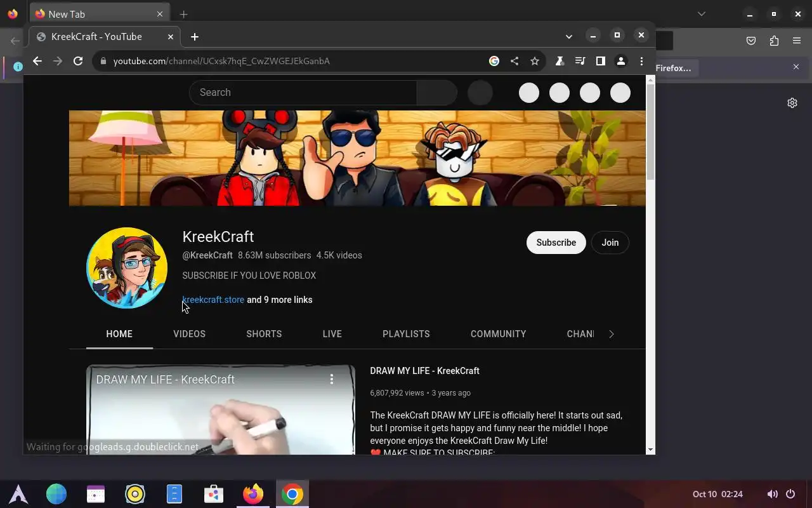Click the YouTube search field

(x=303, y=93)
